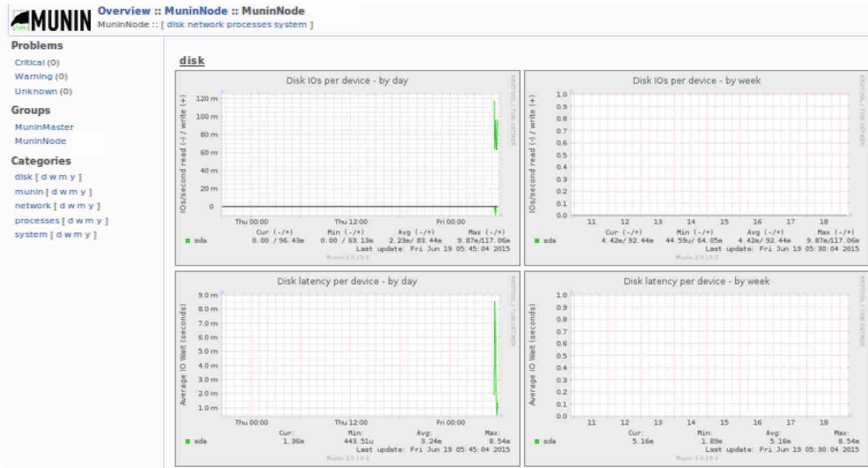The width and height of the screenshot is (868, 468).
Task: Show daily view 'd' for system category
Action: click(x=59, y=234)
